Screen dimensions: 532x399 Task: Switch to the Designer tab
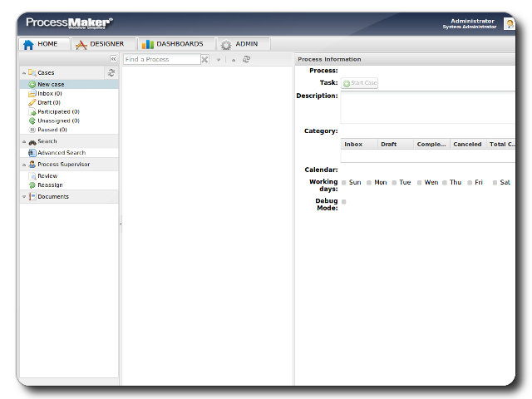click(x=101, y=44)
